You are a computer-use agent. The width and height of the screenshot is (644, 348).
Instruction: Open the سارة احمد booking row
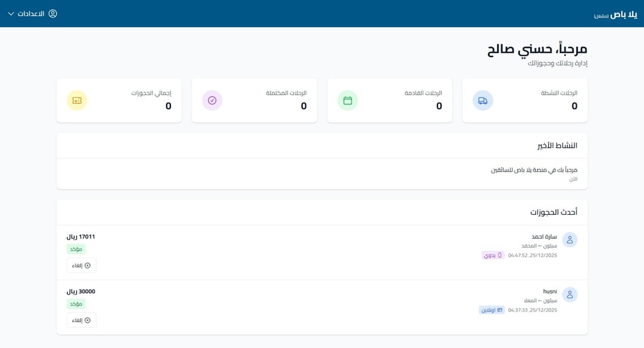click(322, 253)
